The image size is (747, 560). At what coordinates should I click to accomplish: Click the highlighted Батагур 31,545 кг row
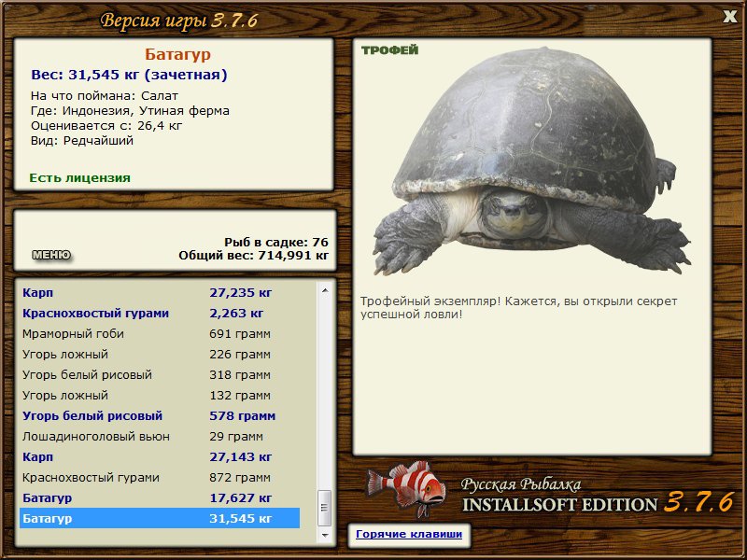point(160,518)
